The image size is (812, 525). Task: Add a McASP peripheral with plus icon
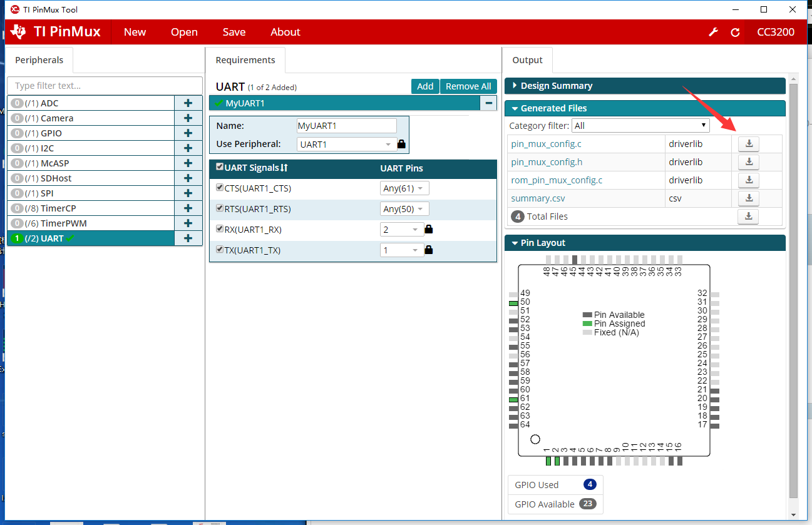[188, 163]
